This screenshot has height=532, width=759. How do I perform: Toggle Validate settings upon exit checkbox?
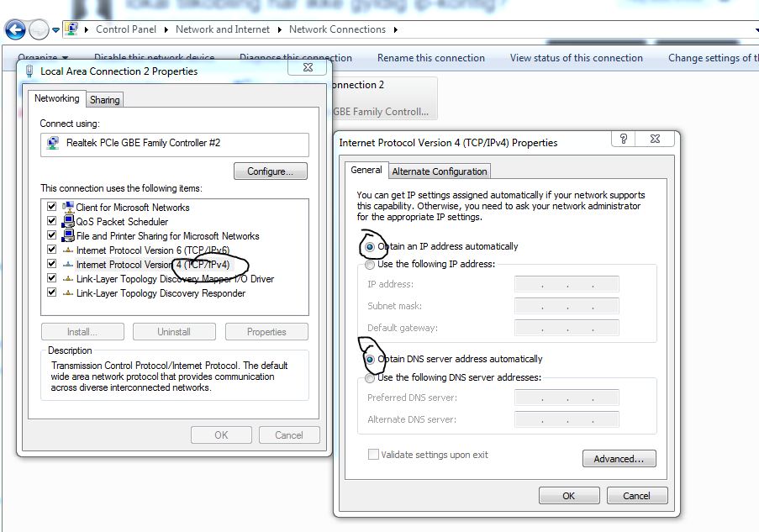373,455
